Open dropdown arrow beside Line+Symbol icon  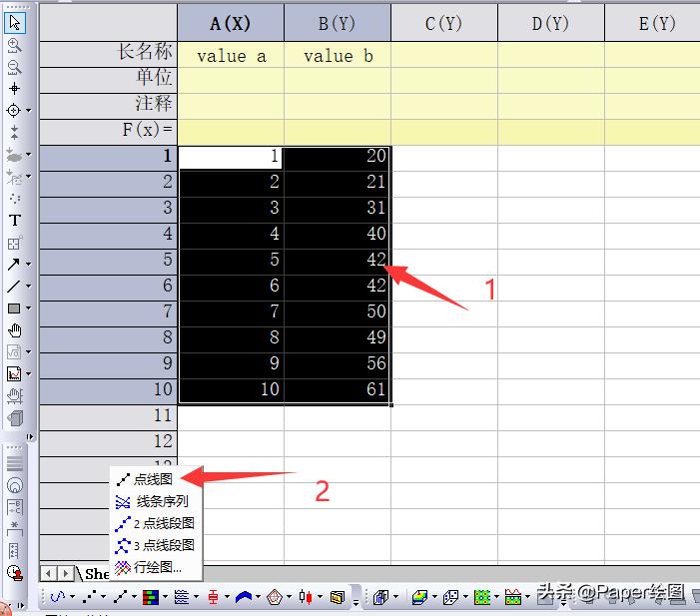click(x=134, y=597)
